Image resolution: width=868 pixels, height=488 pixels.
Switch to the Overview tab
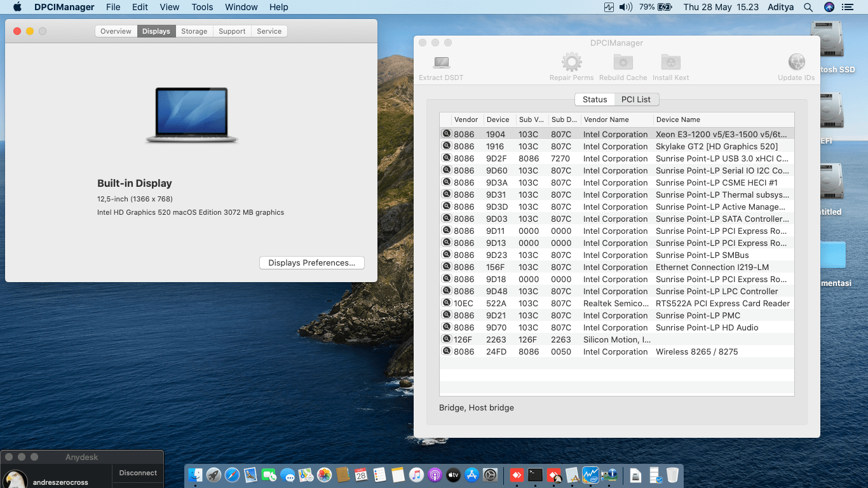tap(116, 31)
